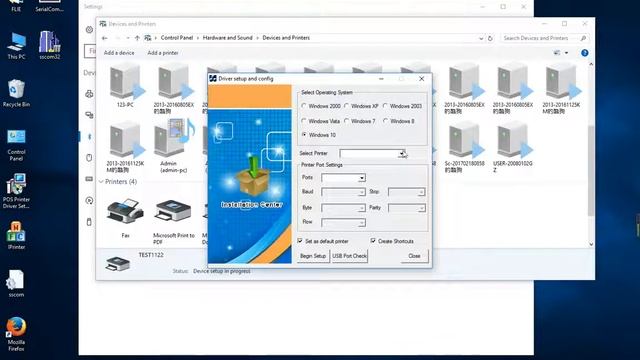Choose the Windows 2000 radio button
Screen dimensions: 640x360
(x=304, y=106)
